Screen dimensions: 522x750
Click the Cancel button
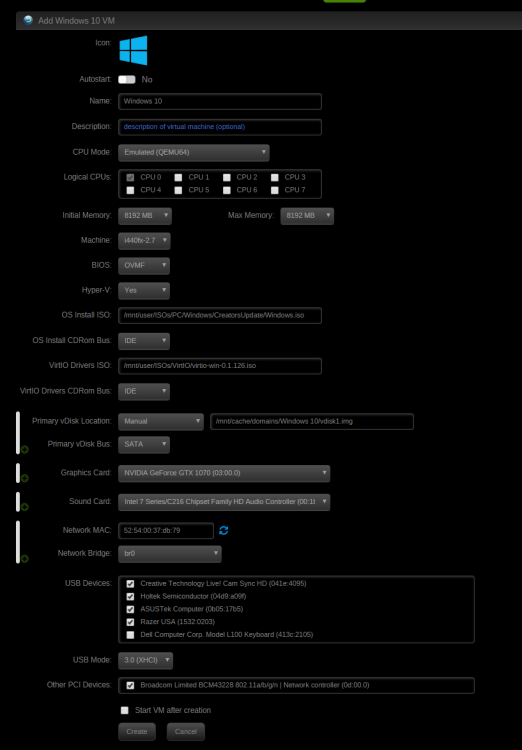click(x=186, y=732)
